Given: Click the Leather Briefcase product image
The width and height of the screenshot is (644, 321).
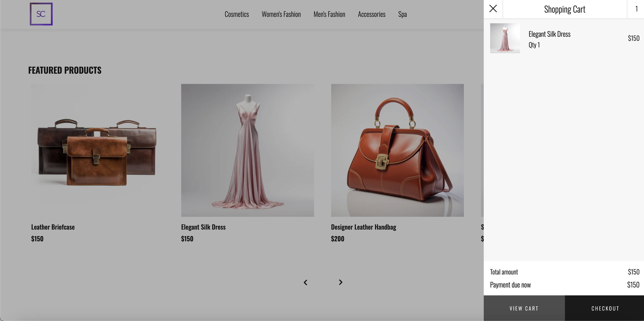Looking at the screenshot, I should (x=97, y=150).
